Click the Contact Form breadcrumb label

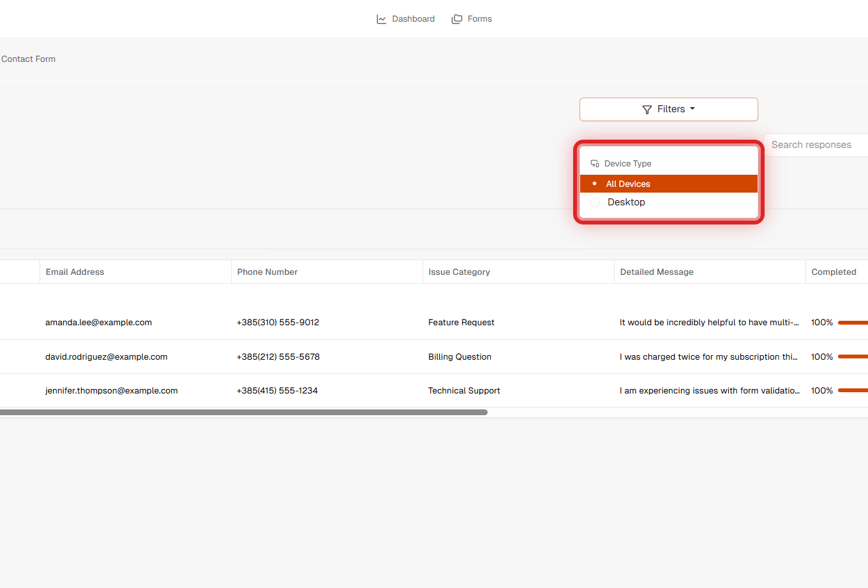[x=28, y=59]
